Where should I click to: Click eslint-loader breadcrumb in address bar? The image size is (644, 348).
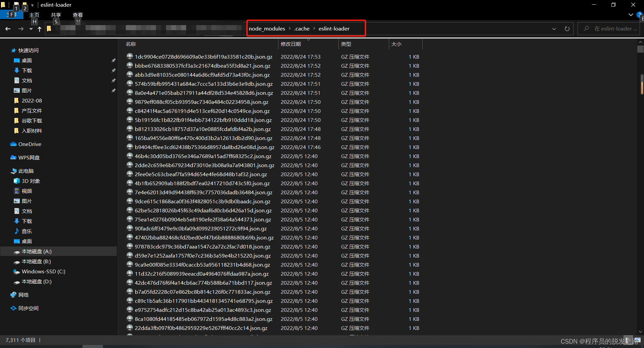click(x=334, y=28)
